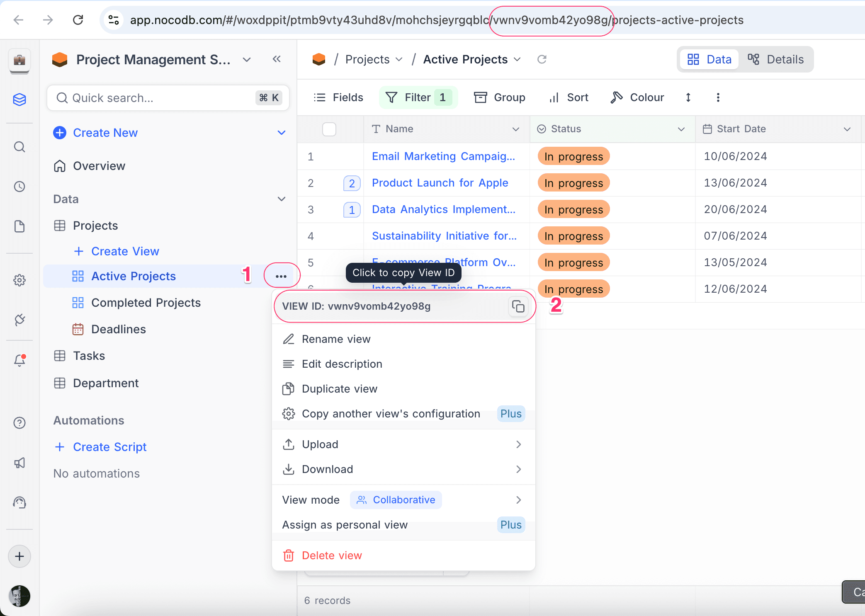Screen dimensions: 865x616
Task: Click the reload view icon next to Active Projects
Action: (x=542, y=59)
